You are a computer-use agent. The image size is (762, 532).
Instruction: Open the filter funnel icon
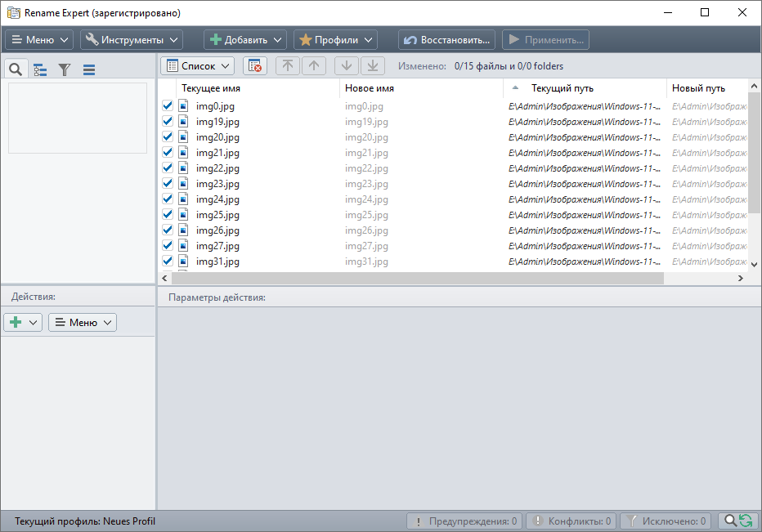tap(64, 69)
